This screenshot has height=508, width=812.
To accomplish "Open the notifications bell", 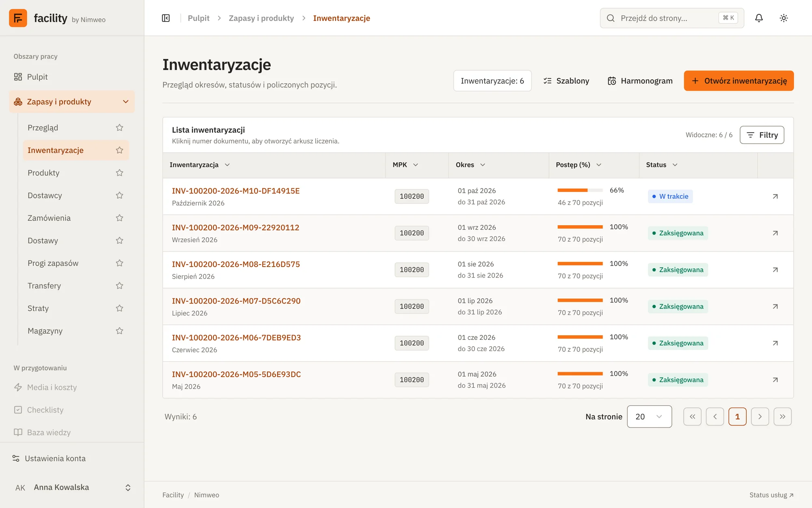I will pyautogui.click(x=759, y=18).
